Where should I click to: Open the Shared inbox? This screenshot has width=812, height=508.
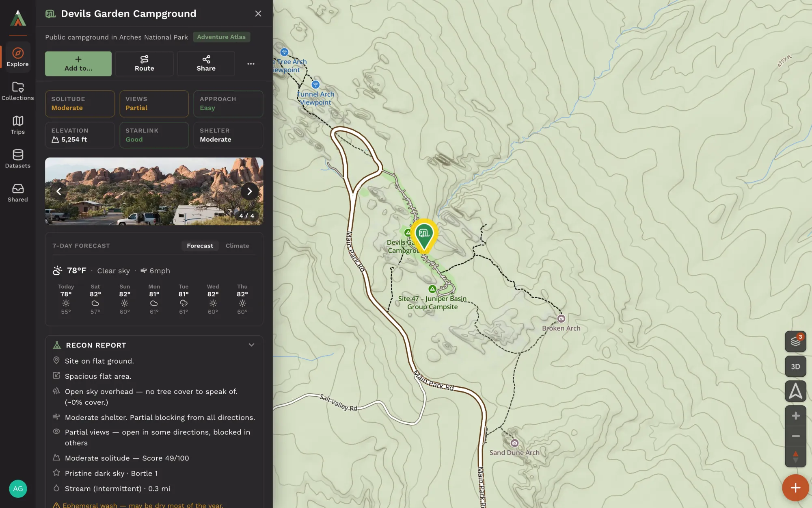pos(18,193)
